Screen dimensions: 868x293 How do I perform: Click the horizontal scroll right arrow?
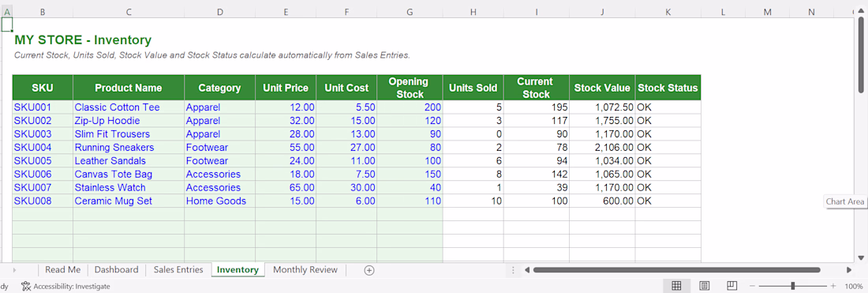coord(849,270)
